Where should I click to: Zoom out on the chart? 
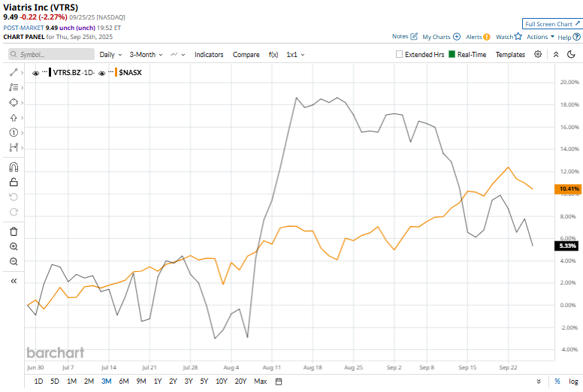point(14,261)
